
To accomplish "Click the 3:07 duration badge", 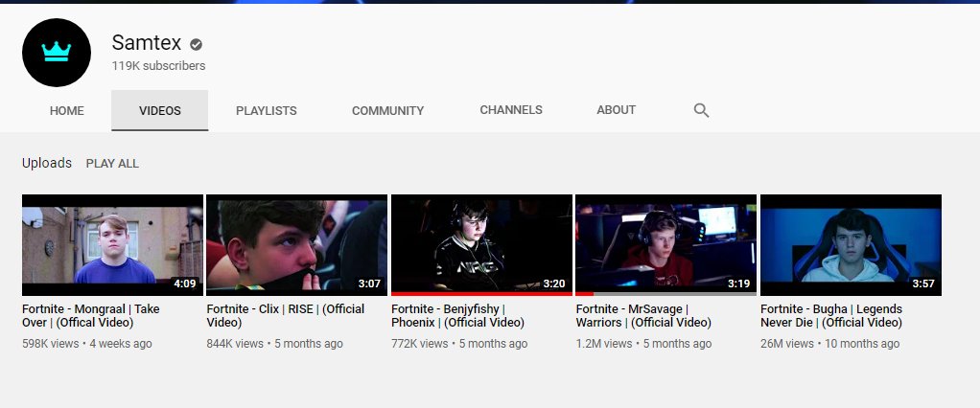I will [x=369, y=283].
